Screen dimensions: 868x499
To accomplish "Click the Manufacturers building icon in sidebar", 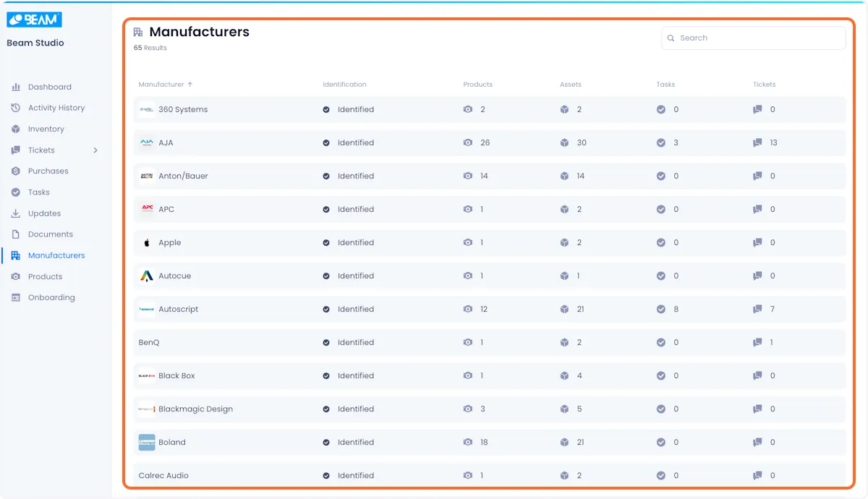I will [16, 255].
